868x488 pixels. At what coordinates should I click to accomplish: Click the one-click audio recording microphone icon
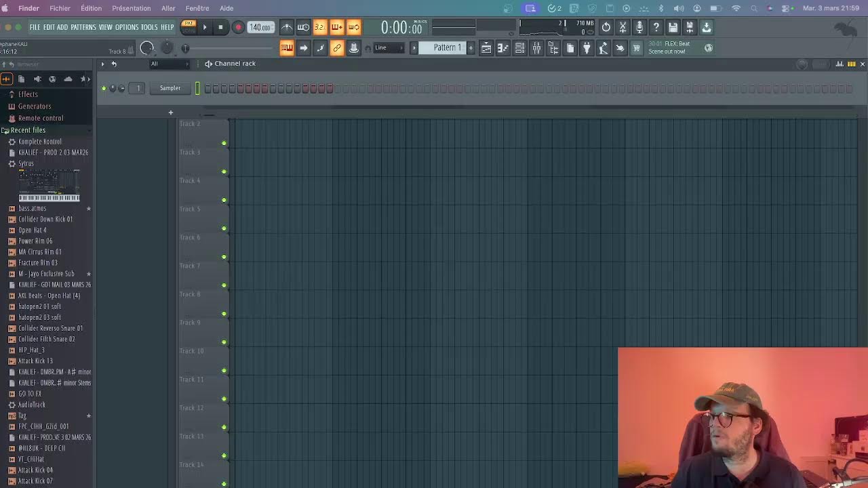(639, 27)
